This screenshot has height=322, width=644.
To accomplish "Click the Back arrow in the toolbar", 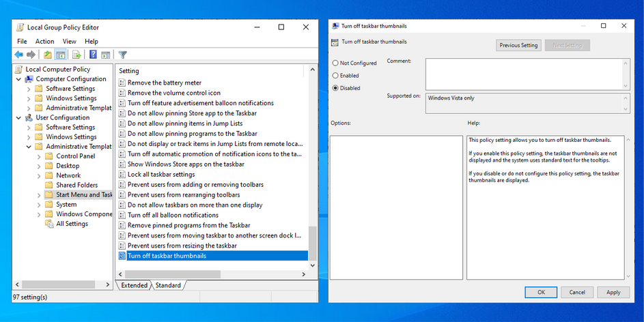I will [18, 55].
